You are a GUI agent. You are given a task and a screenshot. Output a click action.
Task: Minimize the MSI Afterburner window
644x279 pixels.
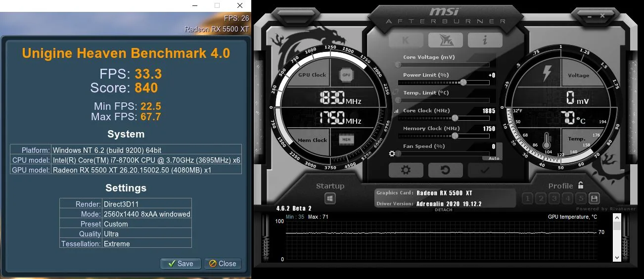click(589, 16)
